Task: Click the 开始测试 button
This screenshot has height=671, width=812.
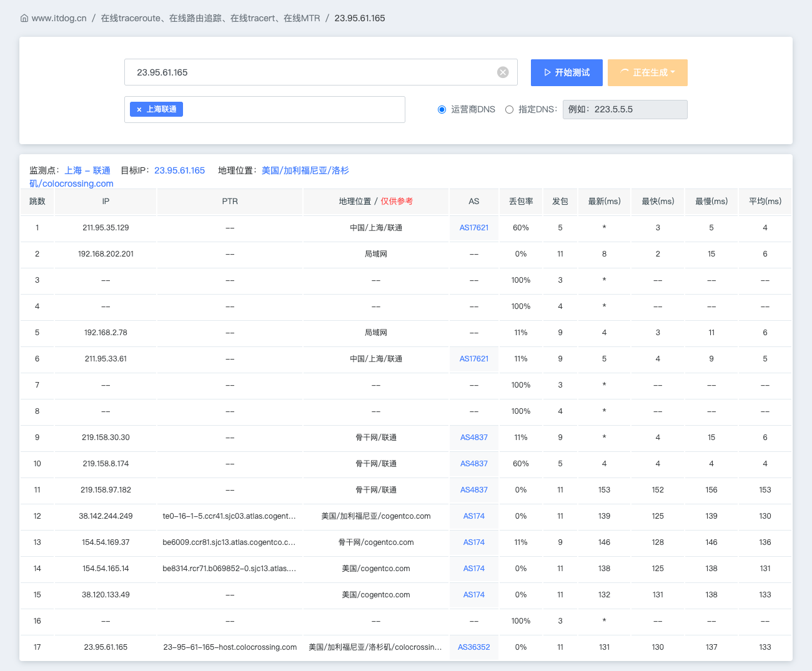Action: [567, 72]
